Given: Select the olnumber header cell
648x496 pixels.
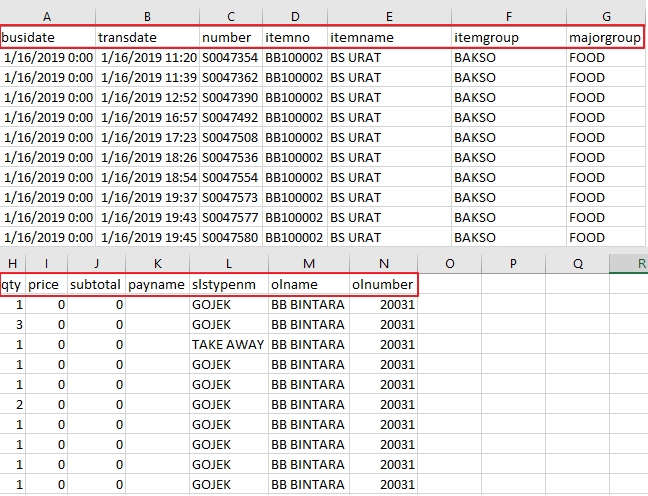Looking at the screenshot, I should click(383, 285).
